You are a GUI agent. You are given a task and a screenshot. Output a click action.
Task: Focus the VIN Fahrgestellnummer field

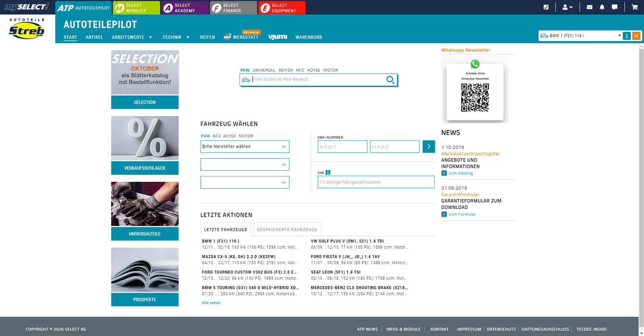(x=376, y=182)
